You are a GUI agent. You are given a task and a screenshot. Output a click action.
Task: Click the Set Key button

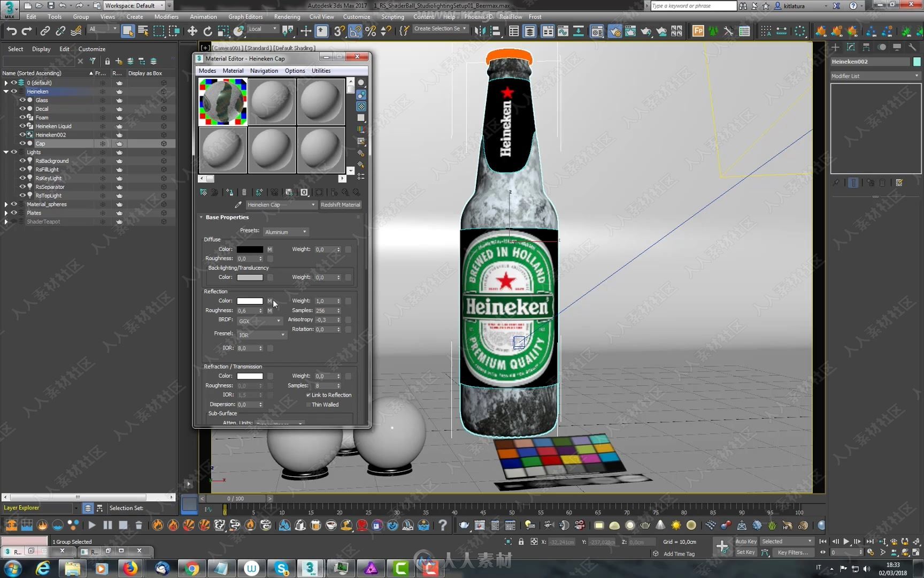(746, 552)
